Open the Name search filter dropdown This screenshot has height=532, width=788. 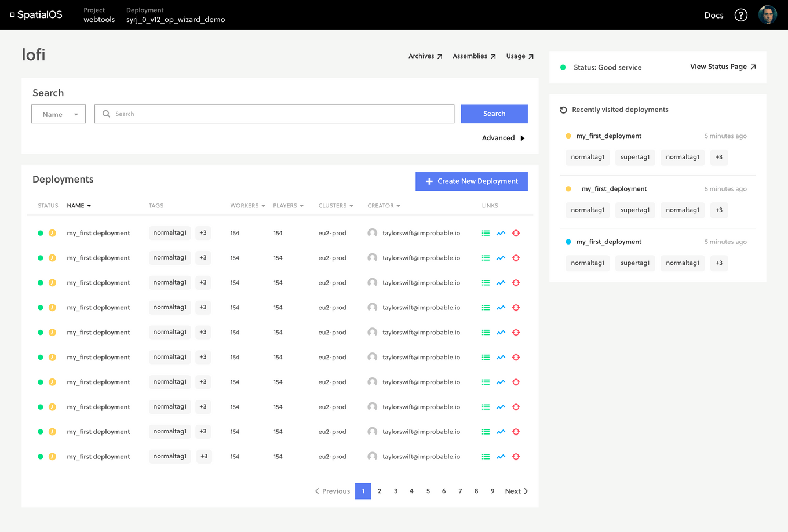click(x=59, y=114)
